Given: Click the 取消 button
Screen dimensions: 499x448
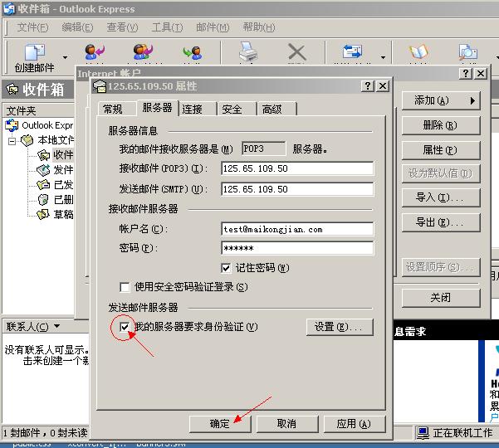Looking at the screenshot, I should coord(287,423).
